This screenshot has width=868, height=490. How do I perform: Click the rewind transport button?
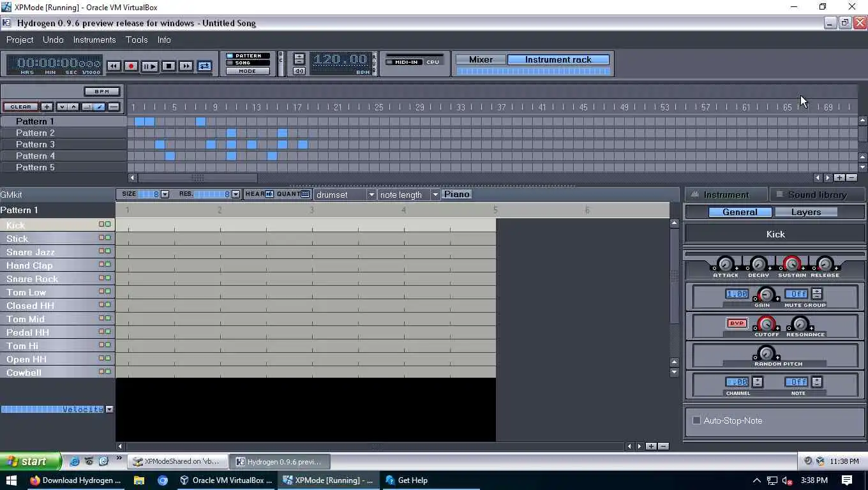pyautogui.click(x=114, y=66)
